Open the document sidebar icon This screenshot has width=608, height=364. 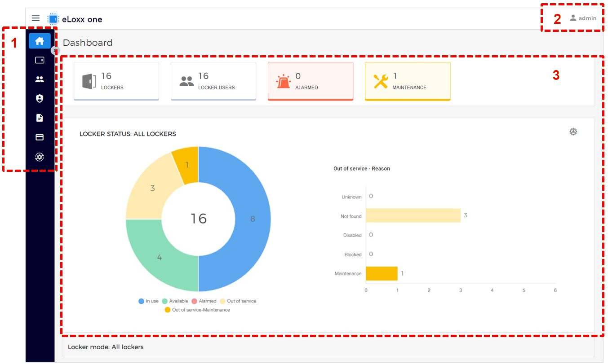tap(40, 118)
